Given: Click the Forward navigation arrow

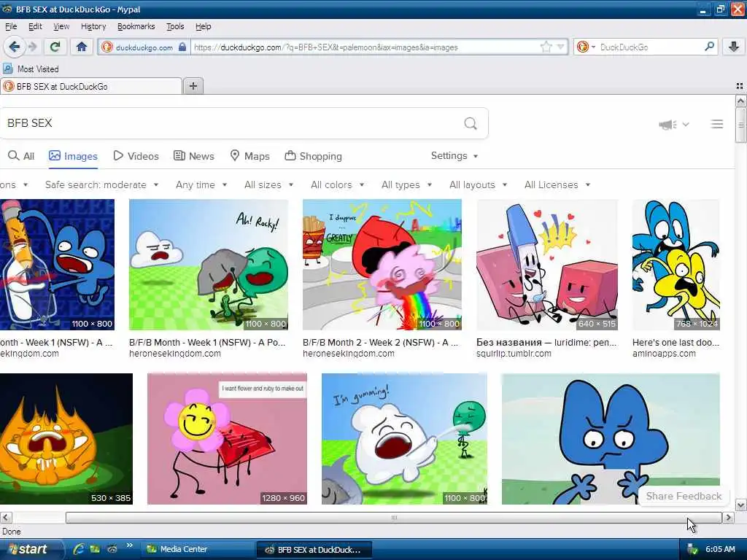Looking at the screenshot, I should (x=32, y=47).
